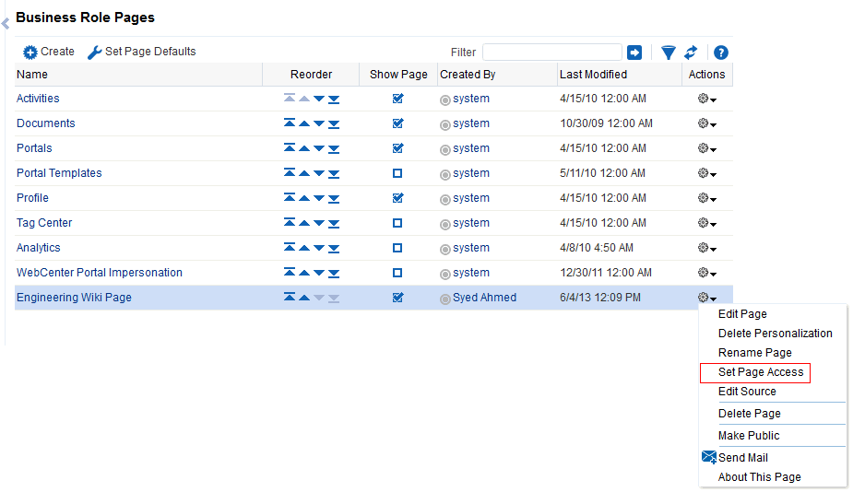This screenshot has height=504, width=865.
Task: Uncheck Show Page for Engineering Wiki Page
Action: 397,298
